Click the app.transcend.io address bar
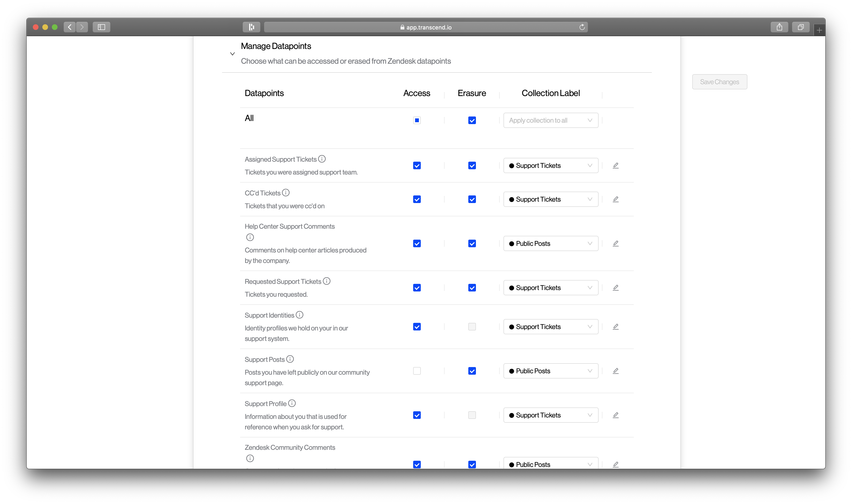The width and height of the screenshot is (852, 504). (x=426, y=27)
